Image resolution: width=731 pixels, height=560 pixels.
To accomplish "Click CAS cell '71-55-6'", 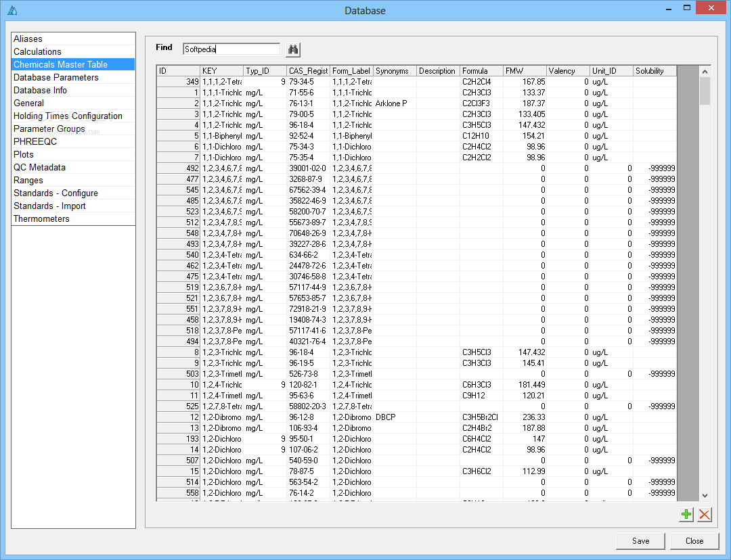I will click(309, 93).
